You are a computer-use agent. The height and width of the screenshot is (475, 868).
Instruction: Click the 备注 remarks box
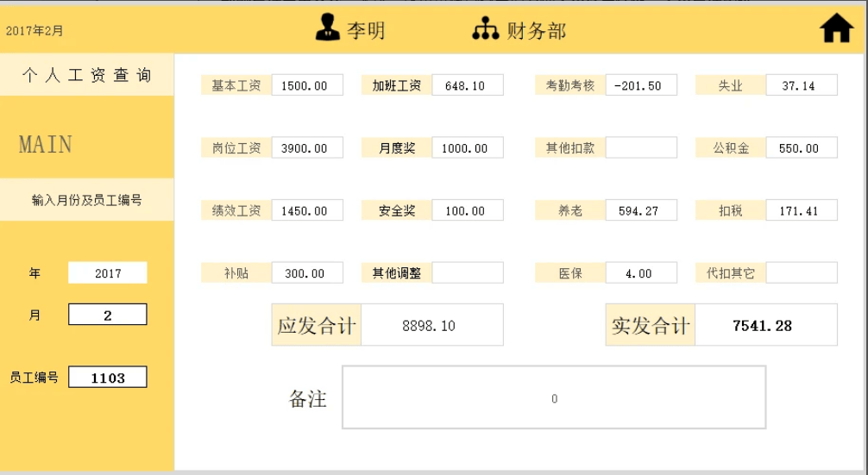coord(554,397)
